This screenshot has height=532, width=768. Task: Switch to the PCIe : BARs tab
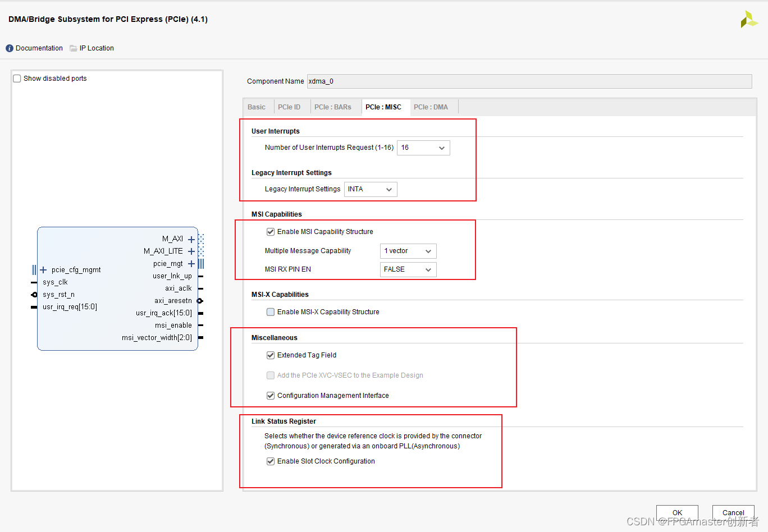(333, 107)
